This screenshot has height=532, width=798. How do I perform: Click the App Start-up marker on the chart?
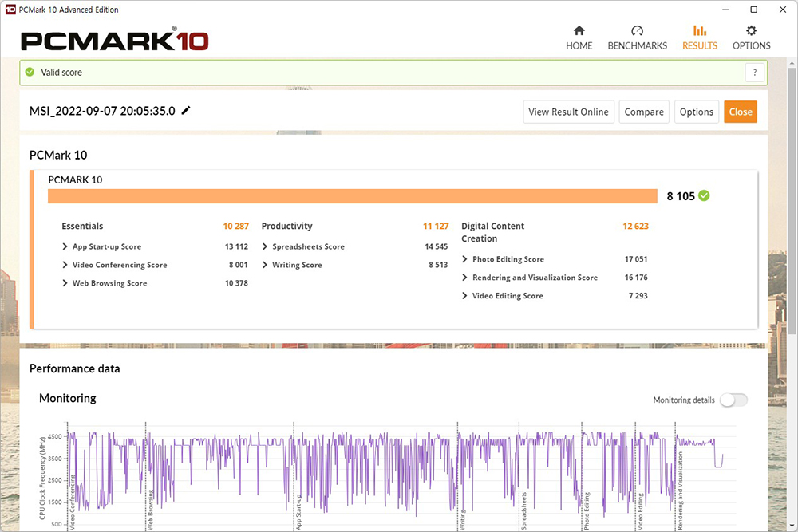click(x=298, y=512)
